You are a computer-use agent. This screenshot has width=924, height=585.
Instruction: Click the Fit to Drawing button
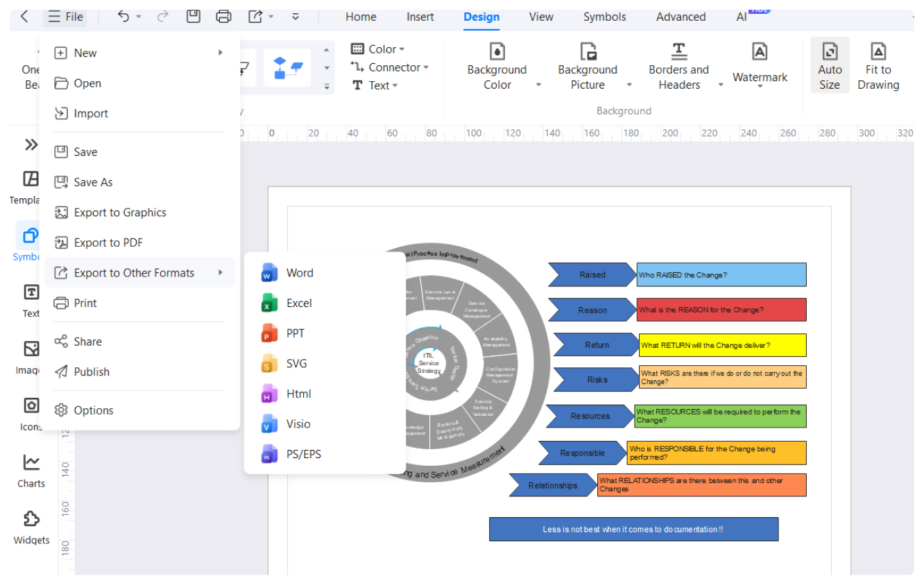tap(878, 65)
